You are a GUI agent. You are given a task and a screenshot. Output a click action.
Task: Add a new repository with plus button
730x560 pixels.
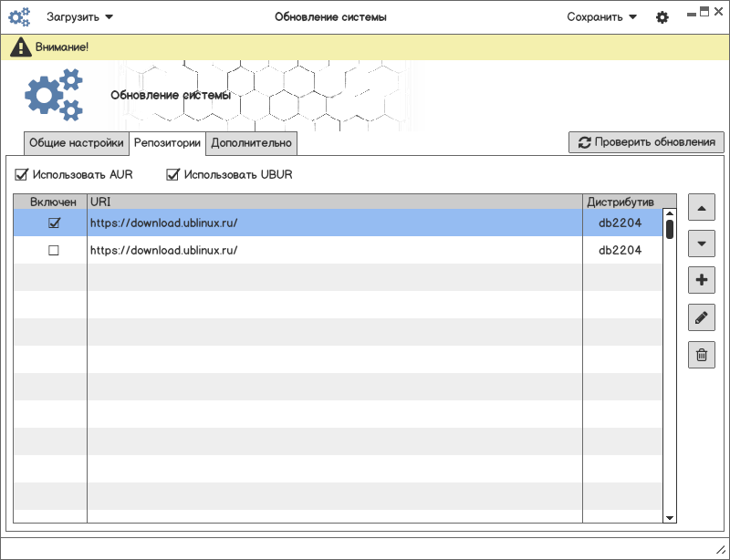[701, 280]
